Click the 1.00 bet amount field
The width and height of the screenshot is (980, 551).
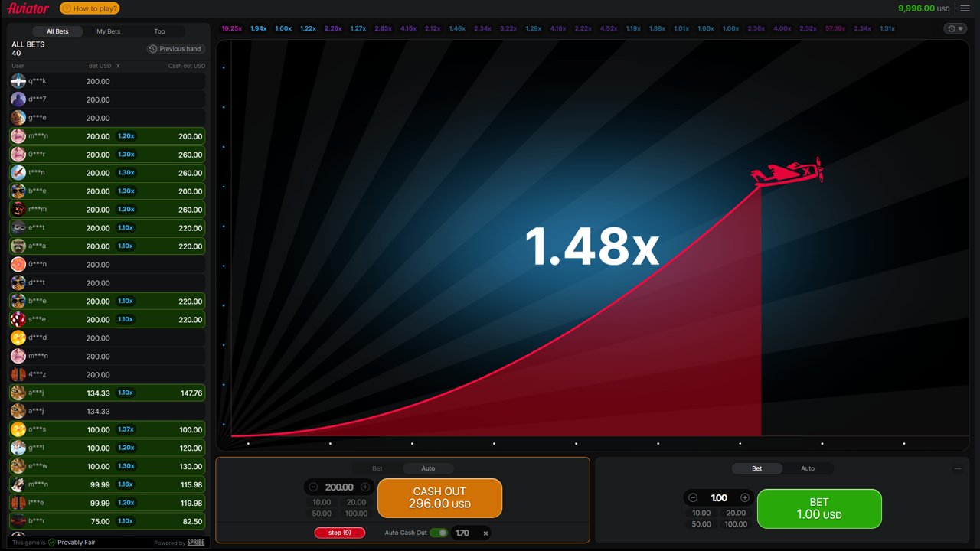719,497
